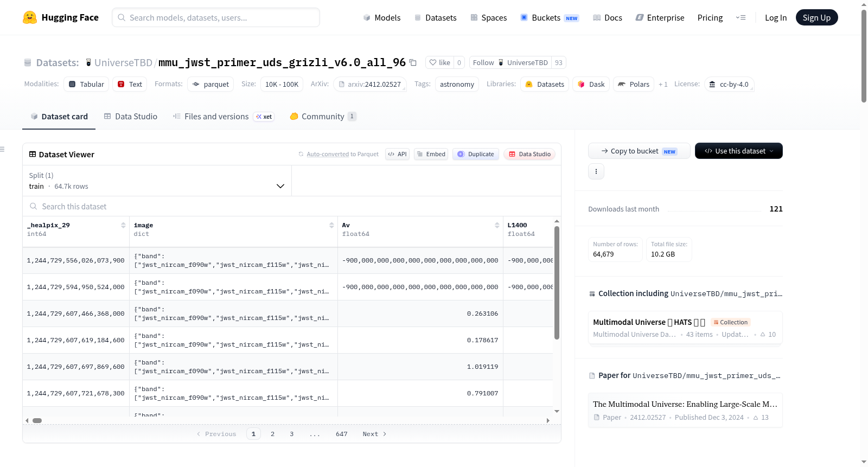This screenshot has width=868, height=467.
Task: Go to page 2
Action: point(272,434)
